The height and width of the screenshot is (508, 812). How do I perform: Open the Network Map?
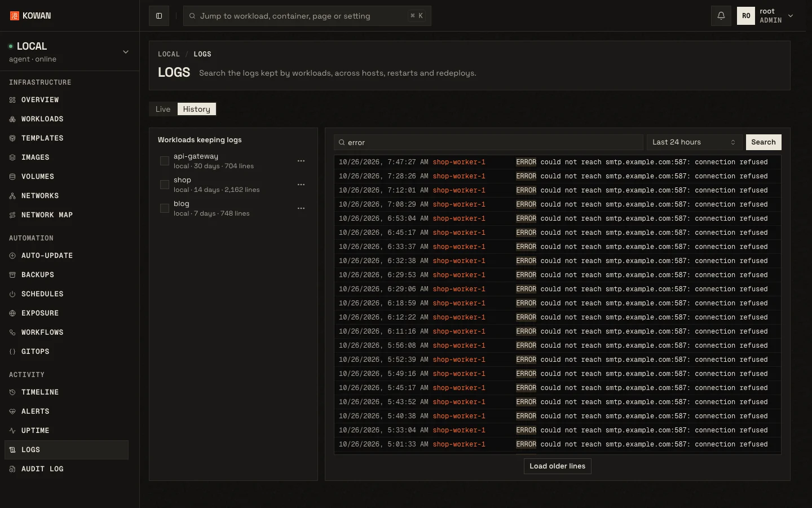67,215
